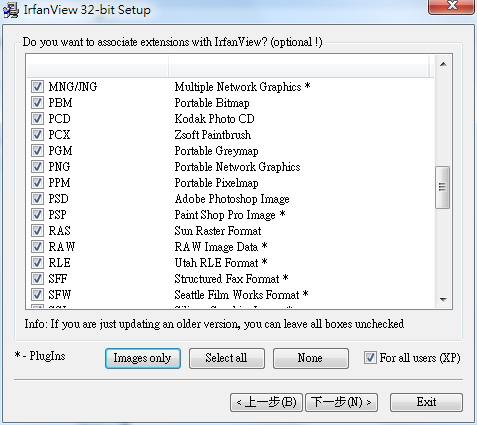This screenshot has width=477, height=425.
Task: Select the Kodak Photo CD description
Action: click(x=214, y=119)
